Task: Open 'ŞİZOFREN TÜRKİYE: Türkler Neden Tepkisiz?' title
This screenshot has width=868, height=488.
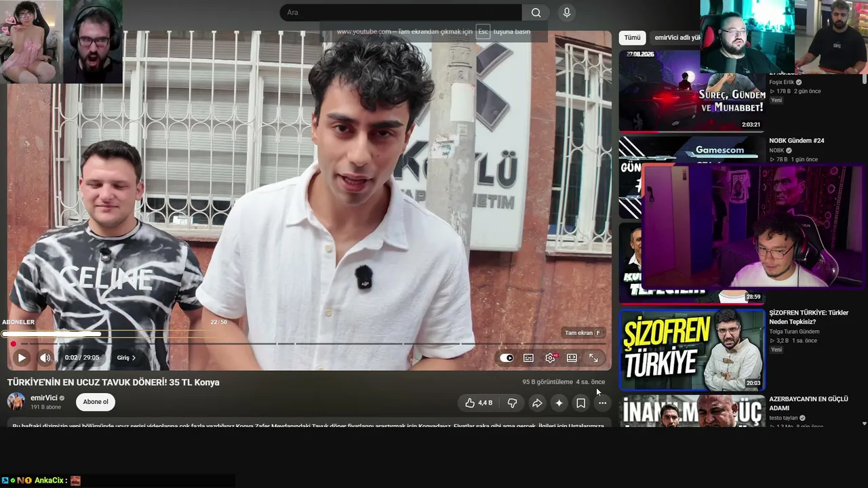Action: coord(808,317)
